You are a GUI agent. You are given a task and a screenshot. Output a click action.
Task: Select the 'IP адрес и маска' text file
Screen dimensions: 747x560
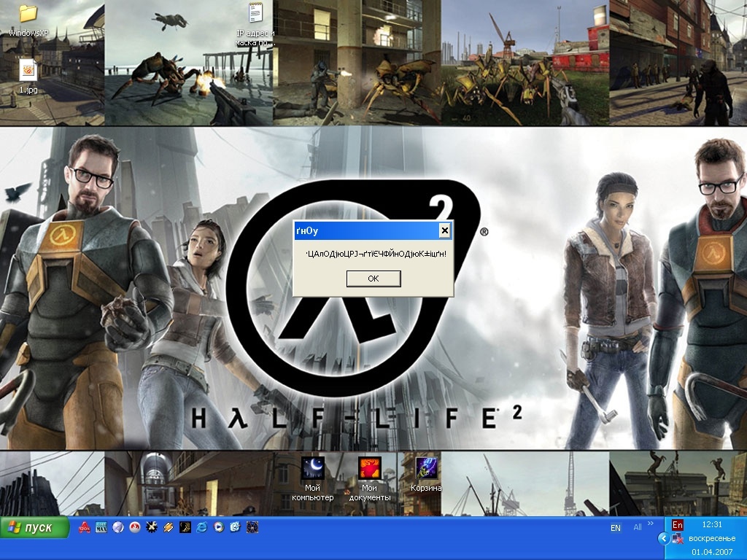[255, 25]
